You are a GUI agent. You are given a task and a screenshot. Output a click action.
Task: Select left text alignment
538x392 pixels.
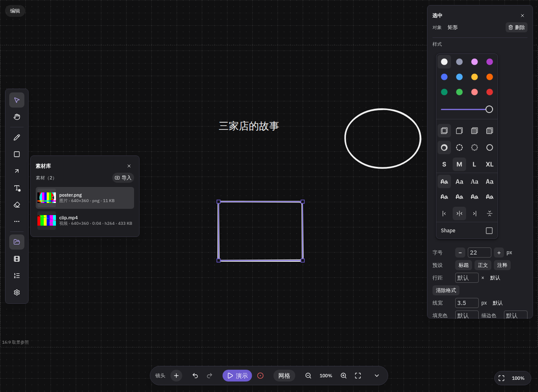(444, 213)
